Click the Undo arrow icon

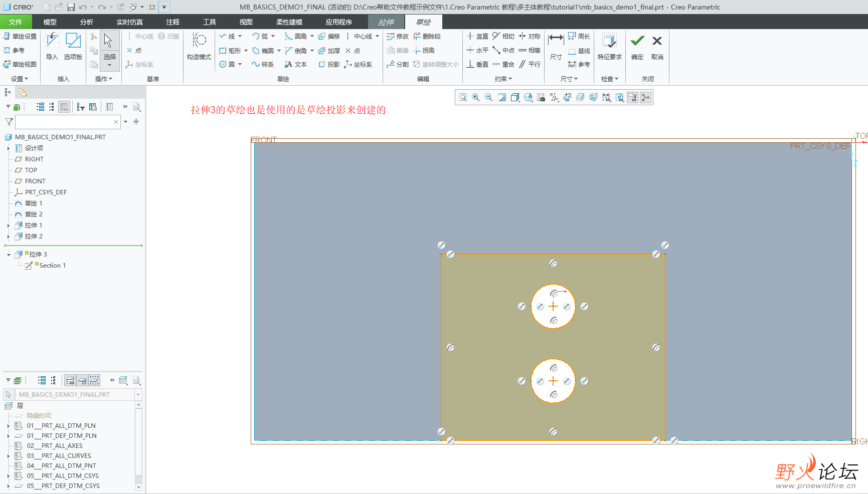(x=83, y=7)
